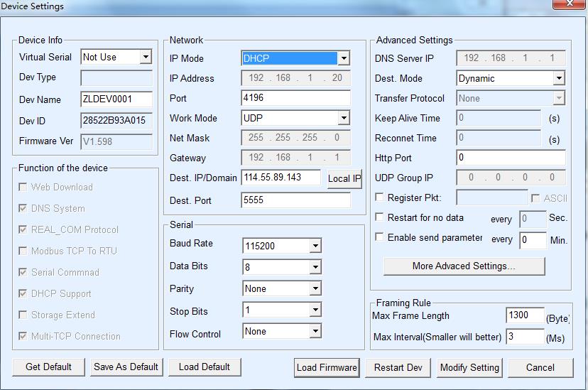Click the Local IP button

click(344, 179)
